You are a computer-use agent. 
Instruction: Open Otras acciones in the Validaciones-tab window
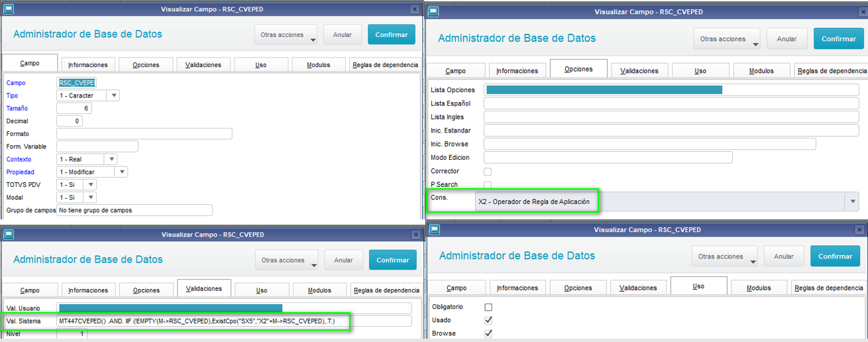pos(286,260)
